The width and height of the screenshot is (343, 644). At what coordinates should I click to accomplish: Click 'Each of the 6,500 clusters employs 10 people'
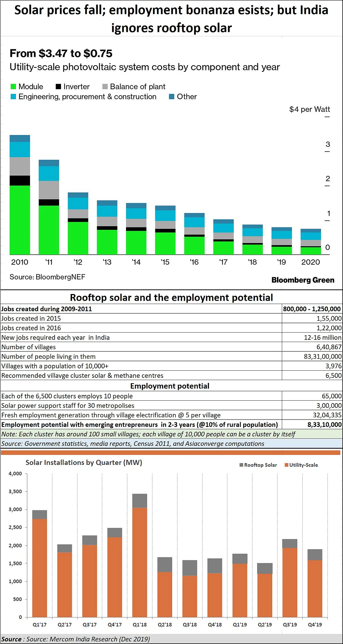click(x=67, y=396)
